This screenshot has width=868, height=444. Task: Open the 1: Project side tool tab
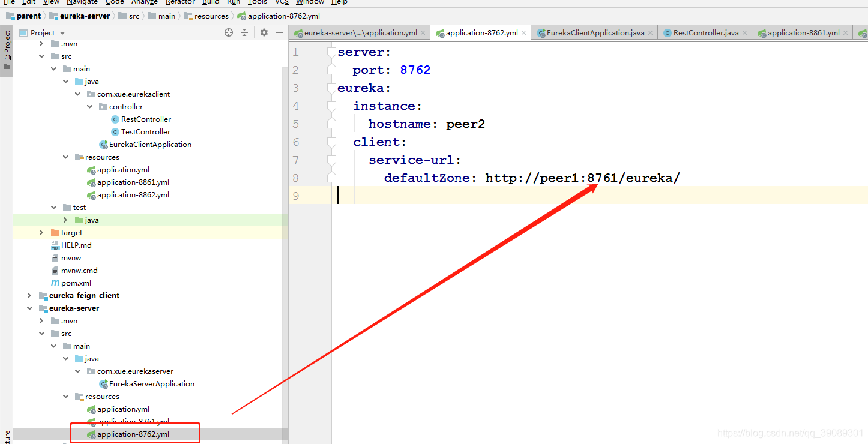7,50
